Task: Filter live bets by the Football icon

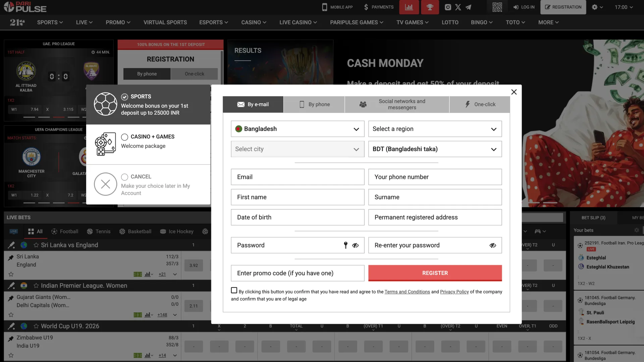Action: [x=54, y=231]
